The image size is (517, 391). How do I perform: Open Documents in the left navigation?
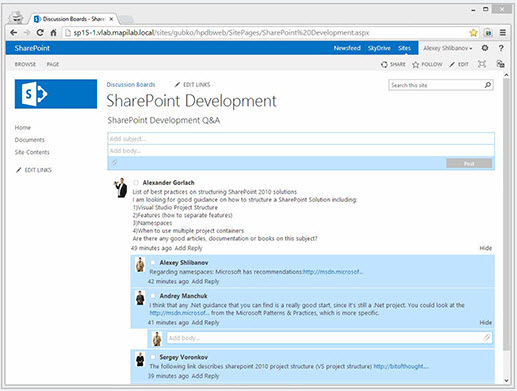(30, 140)
